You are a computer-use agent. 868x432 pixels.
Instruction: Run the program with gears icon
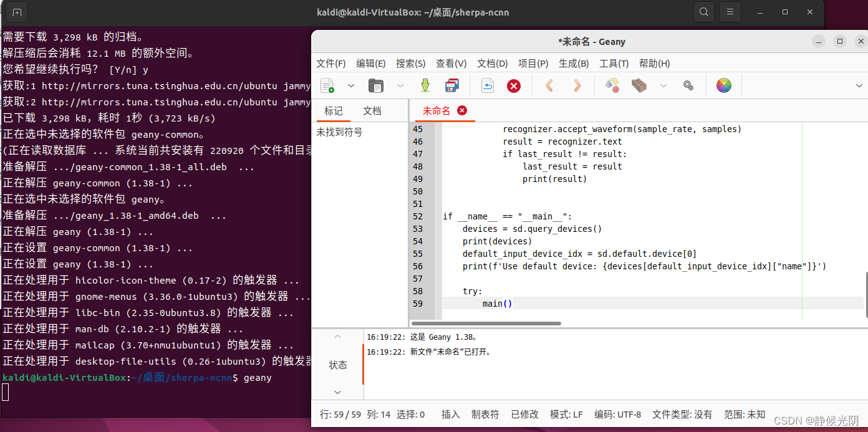[x=688, y=85]
